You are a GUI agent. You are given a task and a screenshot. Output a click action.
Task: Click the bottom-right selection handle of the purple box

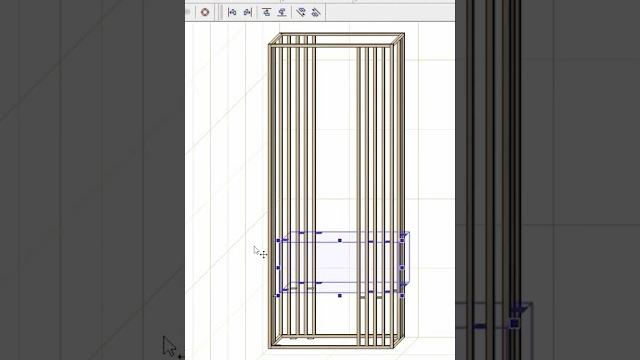[x=402, y=296]
